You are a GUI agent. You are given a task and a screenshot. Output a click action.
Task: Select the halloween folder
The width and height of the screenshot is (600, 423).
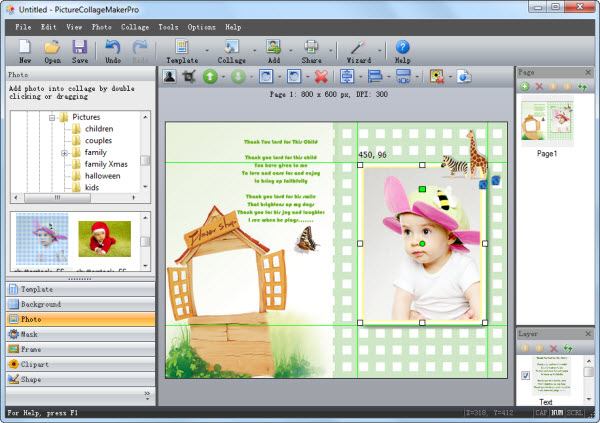click(x=102, y=176)
